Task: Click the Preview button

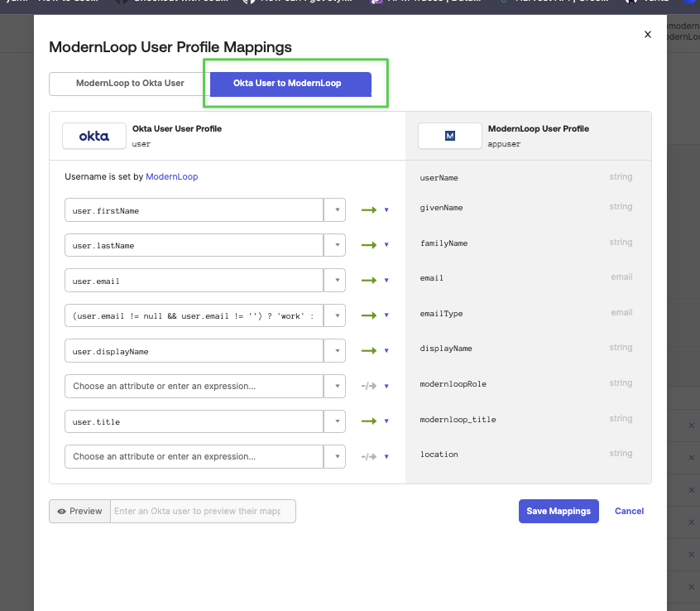Action: pos(80,511)
